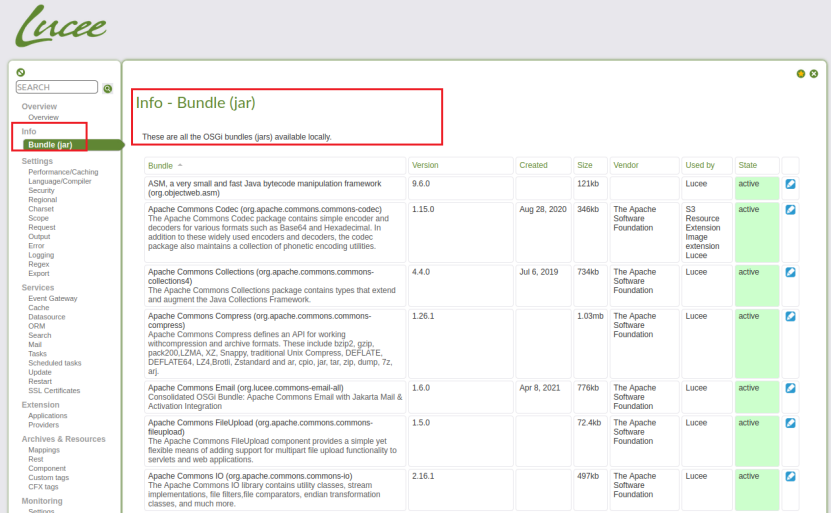The image size is (831, 513).
Task: Sort the table by the Created column header
Action: pyautogui.click(x=533, y=165)
